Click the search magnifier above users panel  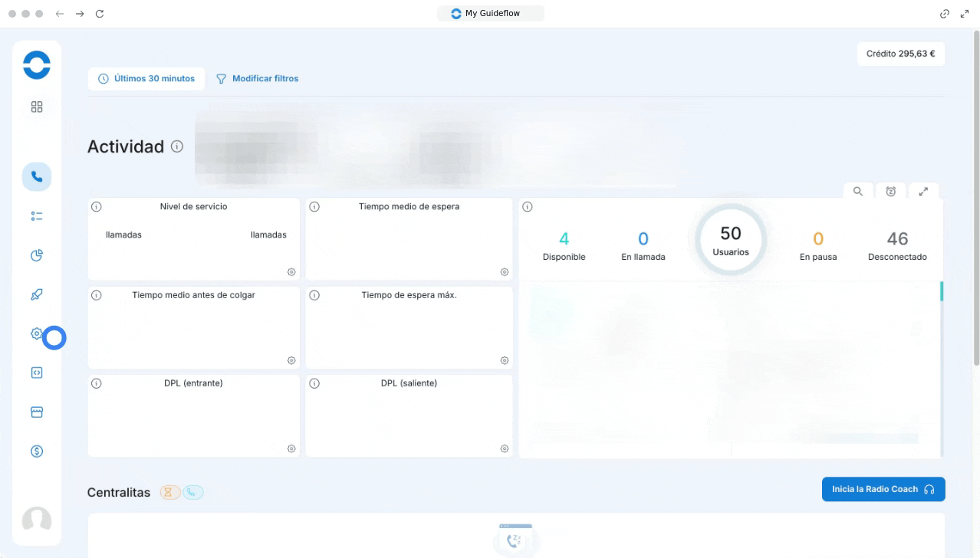point(858,192)
